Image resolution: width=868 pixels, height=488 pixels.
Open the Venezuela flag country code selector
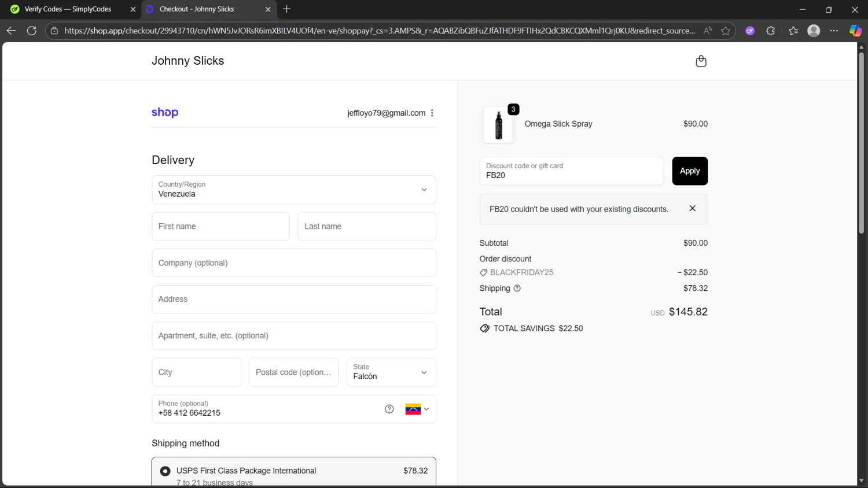click(x=417, y=409)
